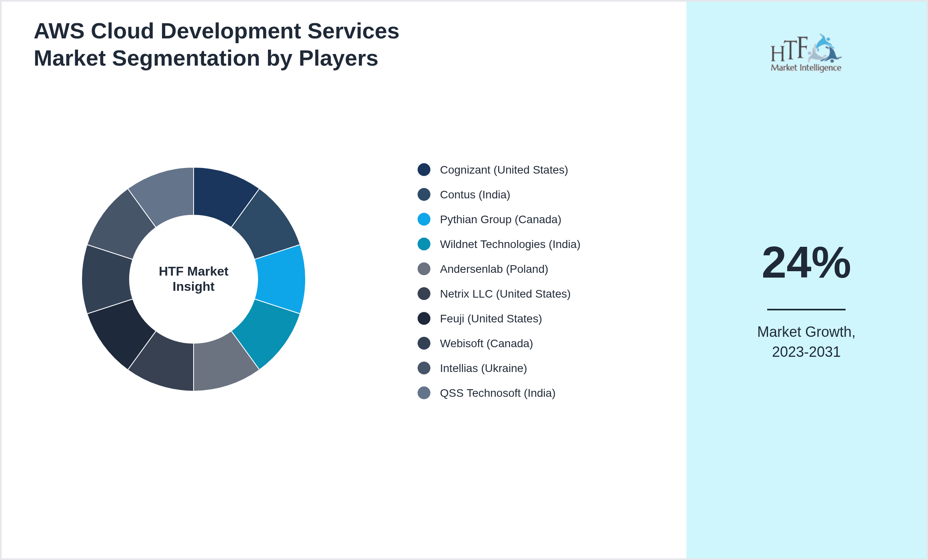
Task: Click the Intellias (Ukraine) legend dot
Action: click(424, 368)
